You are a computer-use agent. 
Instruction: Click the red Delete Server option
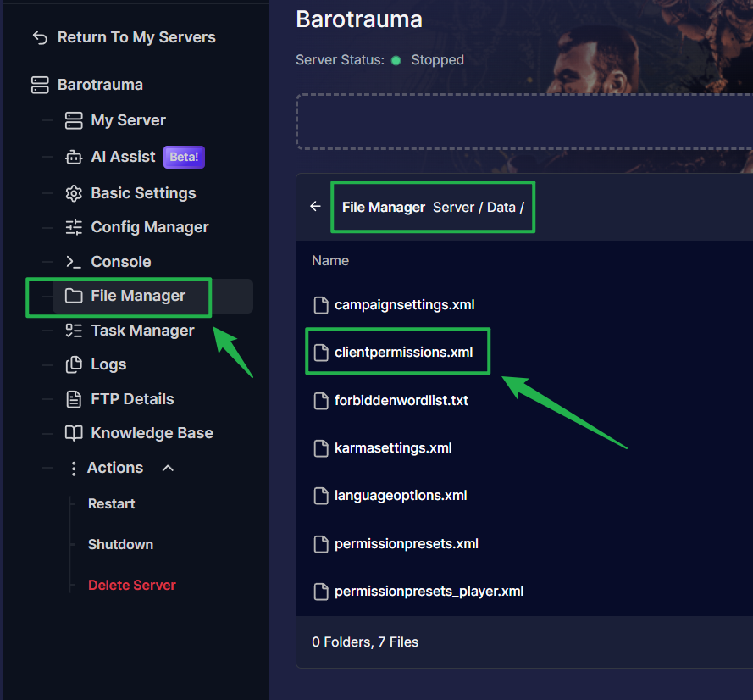(131, 585)
